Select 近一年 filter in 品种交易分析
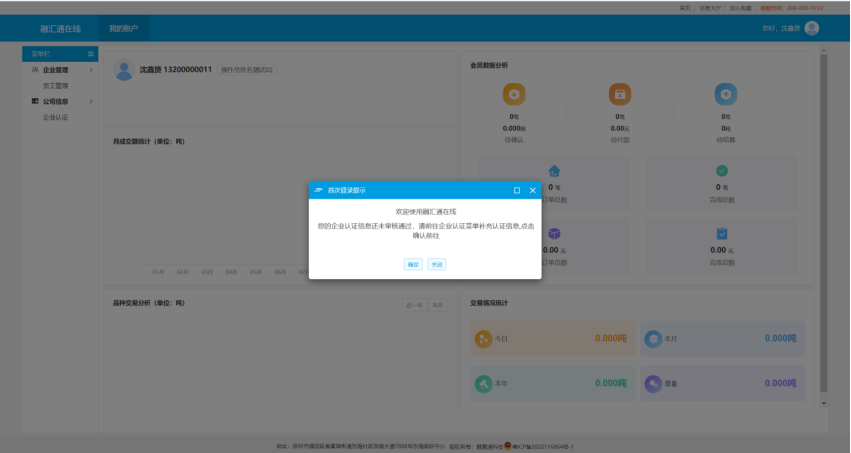This screenshot has width=851, height=453. (x=415, y=305)
